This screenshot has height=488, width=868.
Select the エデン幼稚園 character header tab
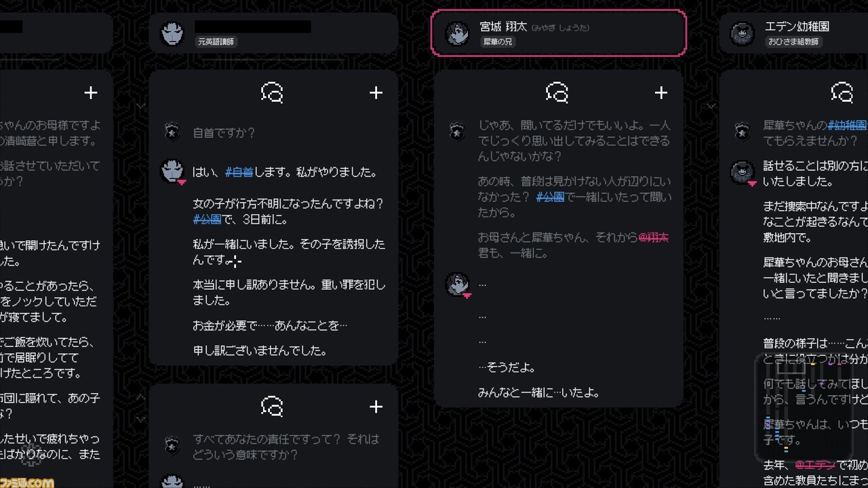pyautogui.click(x=794, y=33)
